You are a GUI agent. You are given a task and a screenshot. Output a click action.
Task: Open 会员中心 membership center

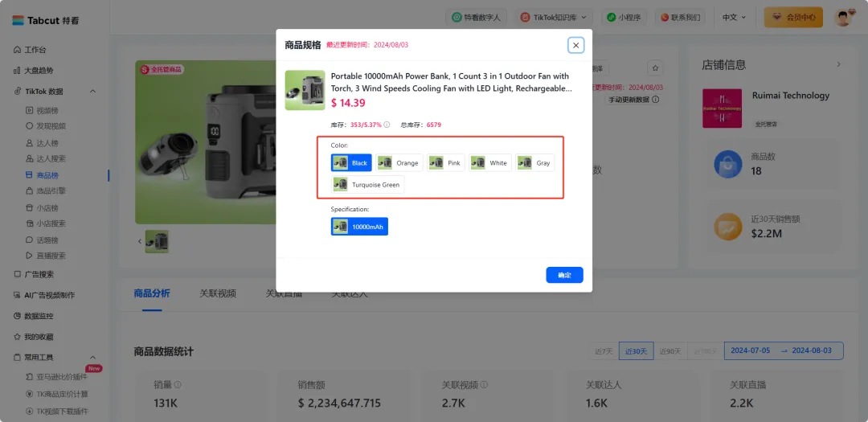(793, 18)
